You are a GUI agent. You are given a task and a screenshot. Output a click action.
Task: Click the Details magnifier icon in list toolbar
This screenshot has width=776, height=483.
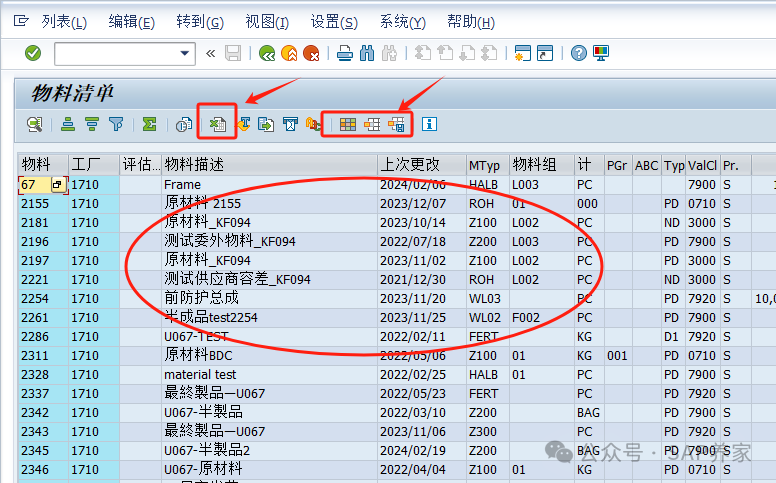(x=35, y=124)
